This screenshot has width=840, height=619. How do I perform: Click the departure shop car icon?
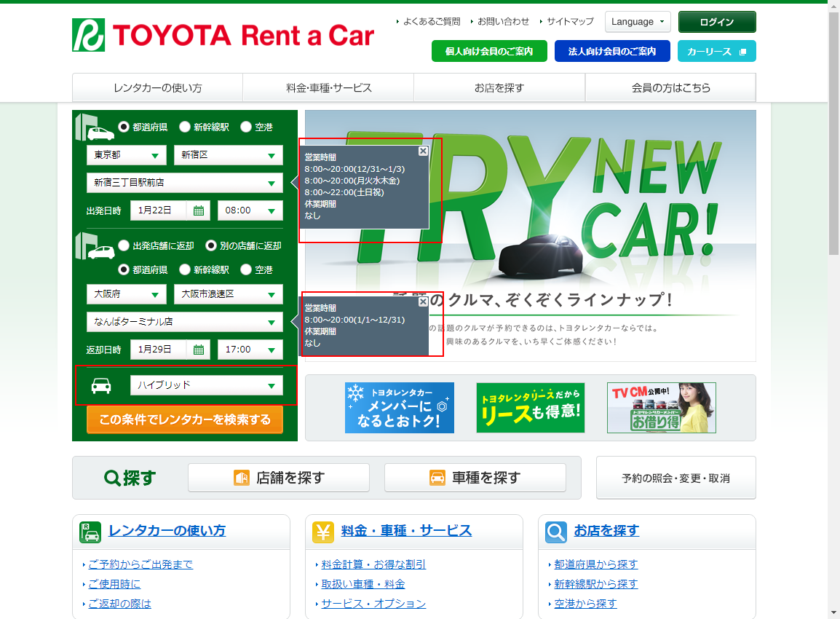(95, 127)
